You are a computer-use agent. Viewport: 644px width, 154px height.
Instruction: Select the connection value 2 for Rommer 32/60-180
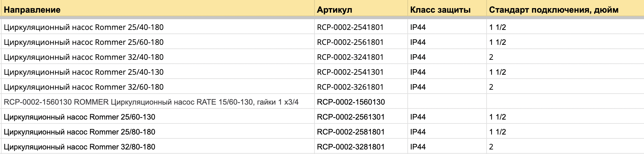pos(565,87)
